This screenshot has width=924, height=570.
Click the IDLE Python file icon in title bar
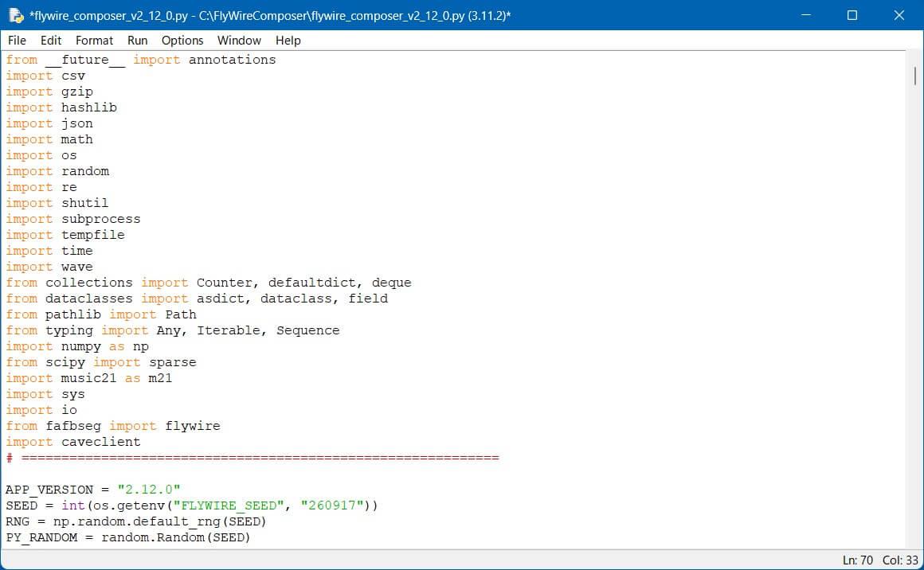(16, 16)
